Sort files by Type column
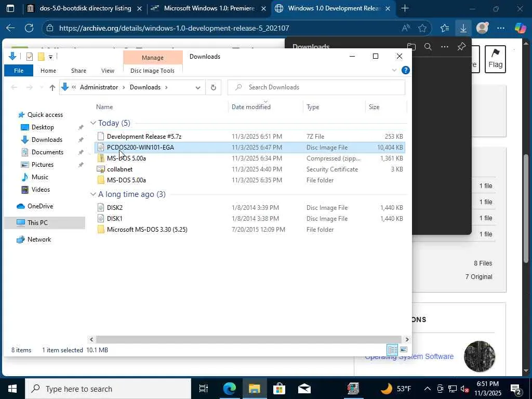532x399 pixels. [312, 107]
